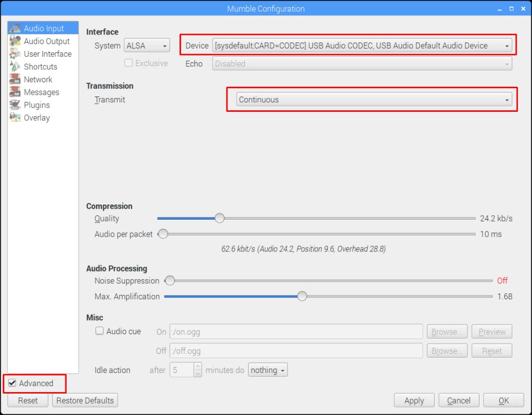Click the Audio Output speaker icon
The height and width of the screenshot is (415, 532).
pos(15,41)
